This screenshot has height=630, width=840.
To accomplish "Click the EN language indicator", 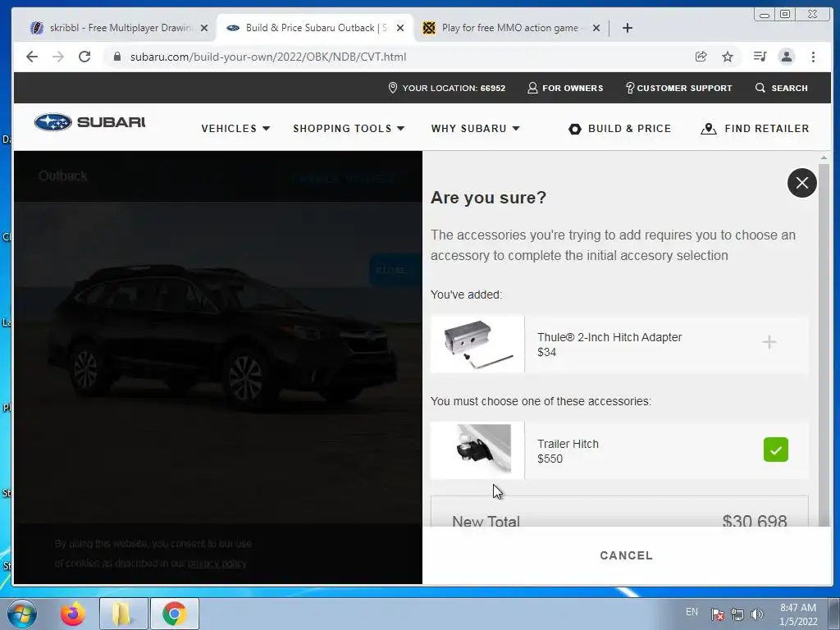I will (x=692, y=612).
